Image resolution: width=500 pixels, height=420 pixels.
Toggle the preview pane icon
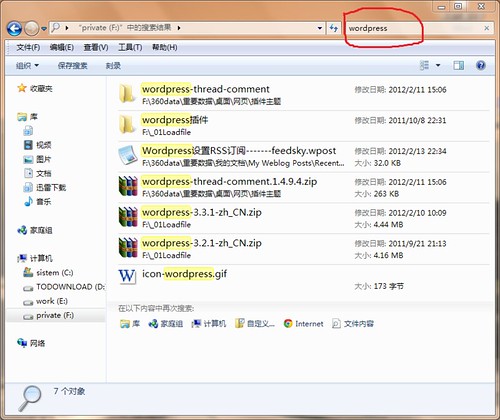(x=459, y=65)
